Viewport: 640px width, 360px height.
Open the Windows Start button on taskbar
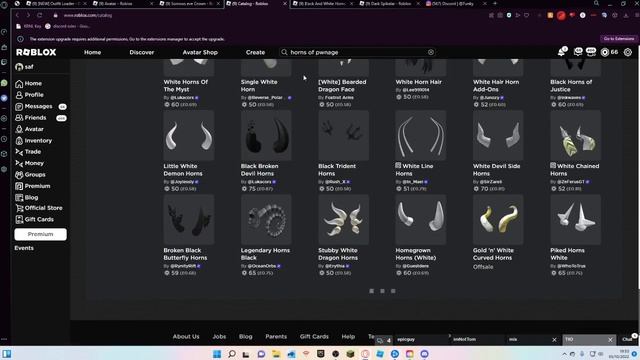point(217,353)
